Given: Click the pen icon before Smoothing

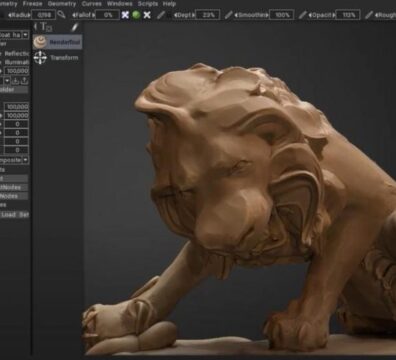Looking at the screenshot, I should point(229,15).
